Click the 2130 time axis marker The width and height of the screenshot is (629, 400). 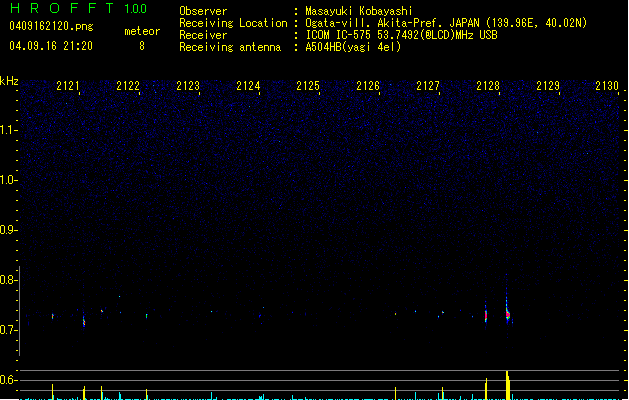[607, 86]
